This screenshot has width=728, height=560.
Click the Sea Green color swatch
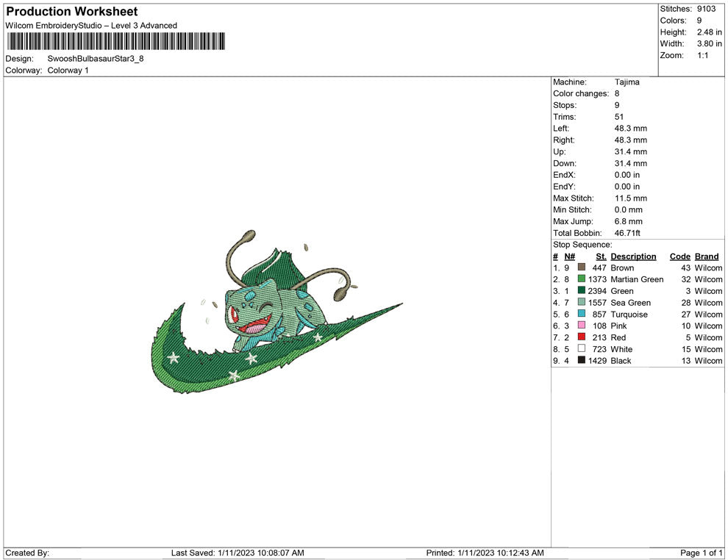[x=581, y=302]
